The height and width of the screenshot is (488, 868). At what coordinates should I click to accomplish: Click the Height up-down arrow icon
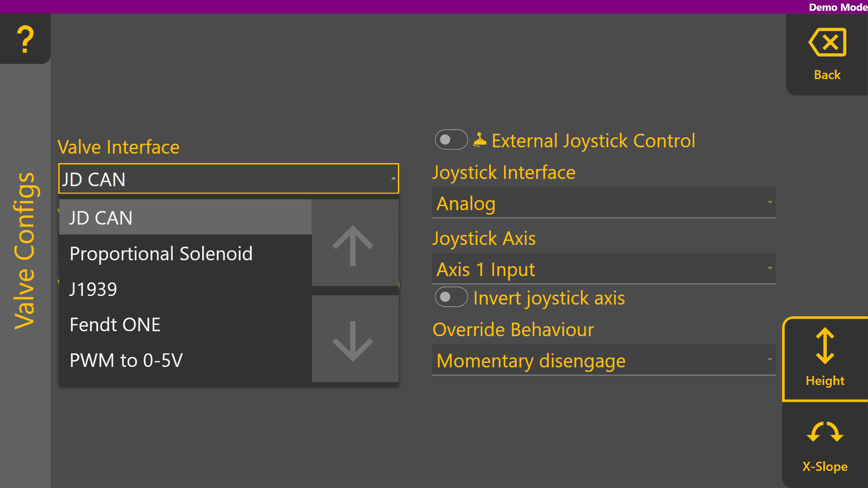[x=825, y=346]
